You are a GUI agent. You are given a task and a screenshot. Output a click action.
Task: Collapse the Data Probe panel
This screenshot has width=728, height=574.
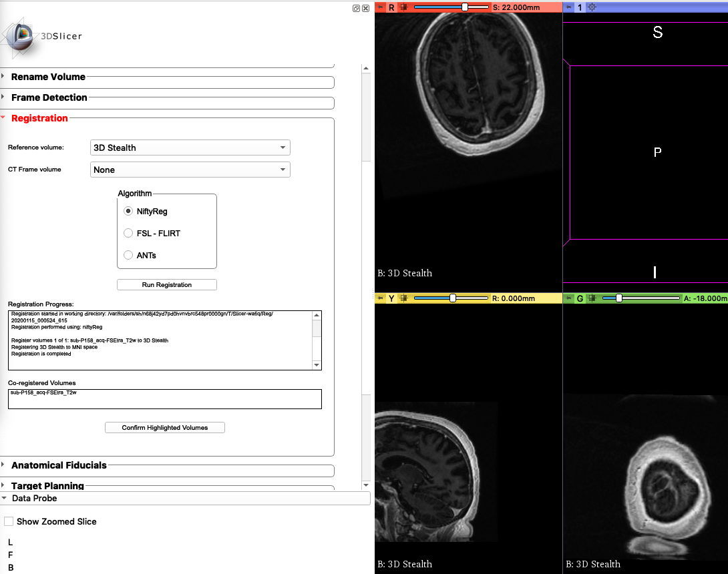185,498
